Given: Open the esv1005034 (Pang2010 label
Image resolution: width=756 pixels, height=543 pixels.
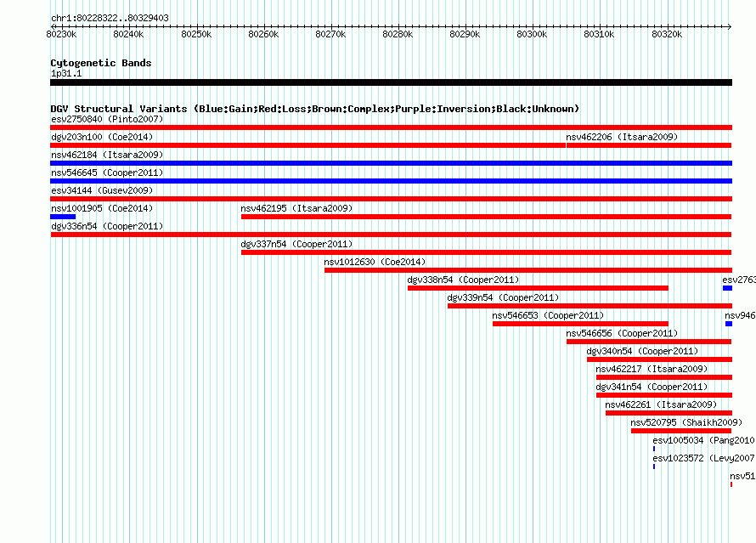Looking at the screenshot, I should [703, 440].
